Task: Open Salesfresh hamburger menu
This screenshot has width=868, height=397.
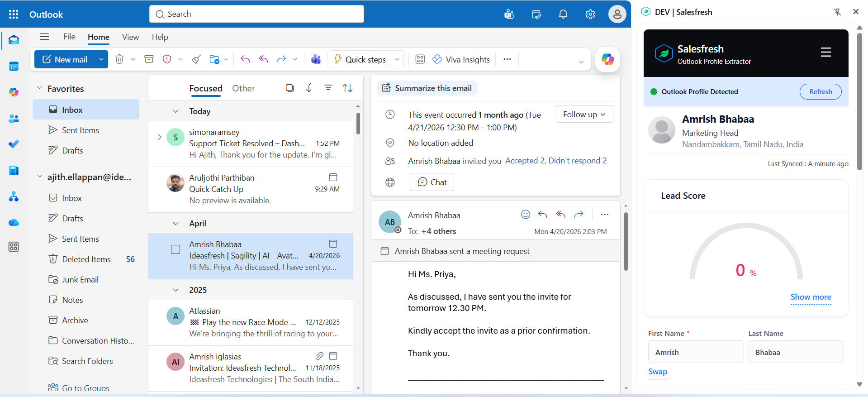Action: point(826,52)
